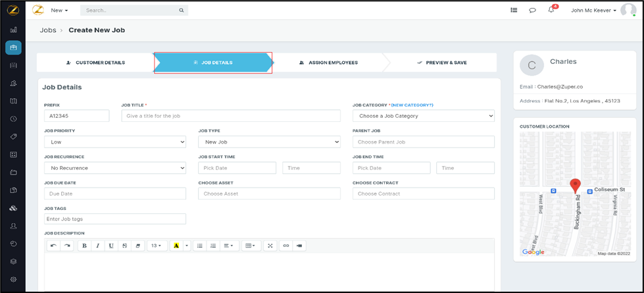Open the New menu button
Screen dimensions: 644x293
(60, 11)
